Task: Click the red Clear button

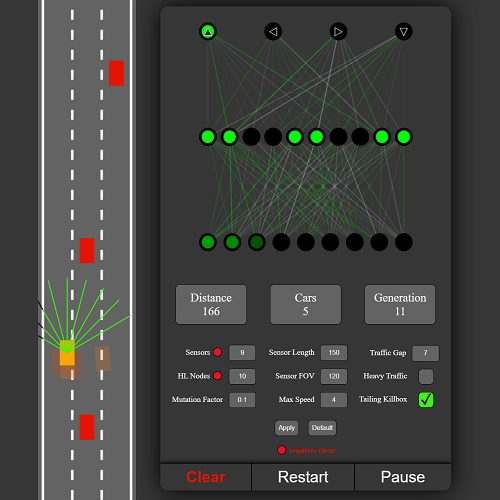Action: (206, 477)
